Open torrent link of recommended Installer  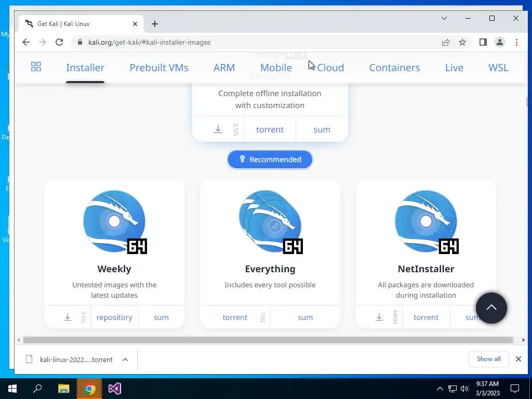tap(270, 129)
